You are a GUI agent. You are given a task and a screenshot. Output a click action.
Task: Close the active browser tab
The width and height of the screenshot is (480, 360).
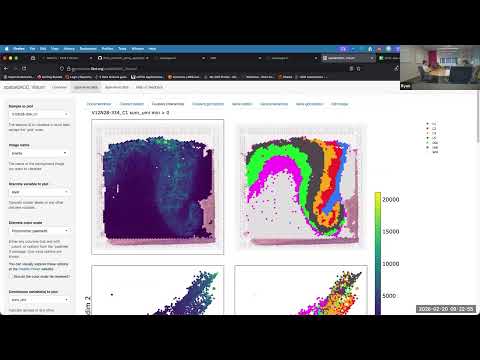coord(372,58)
